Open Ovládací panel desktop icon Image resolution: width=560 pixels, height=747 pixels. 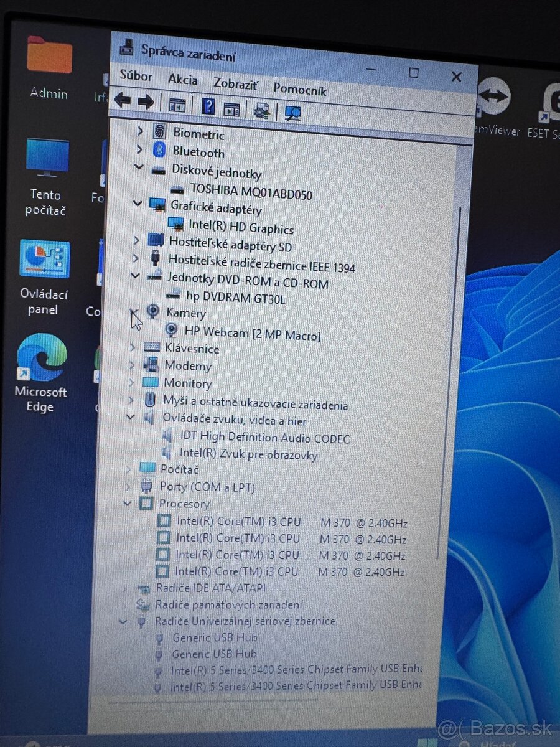coord(44,277)
